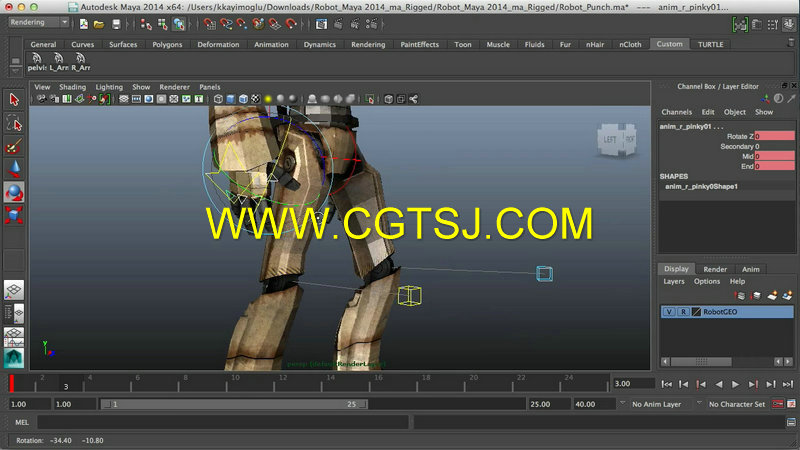Toggle visibility V of RobotGEO layer
The width and height of the screenshot is (800, 450).
click(668, 312)
